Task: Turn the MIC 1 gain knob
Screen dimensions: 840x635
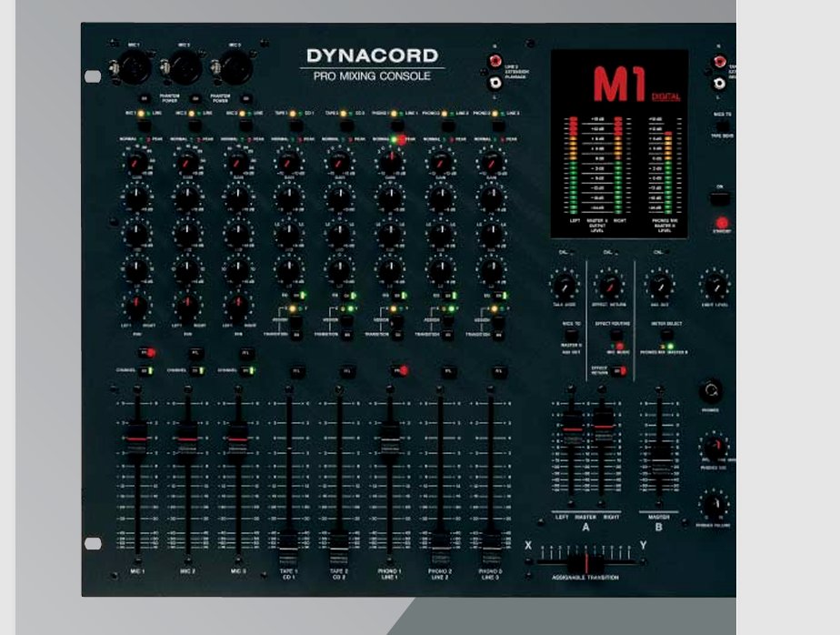Action: point(136,161)
